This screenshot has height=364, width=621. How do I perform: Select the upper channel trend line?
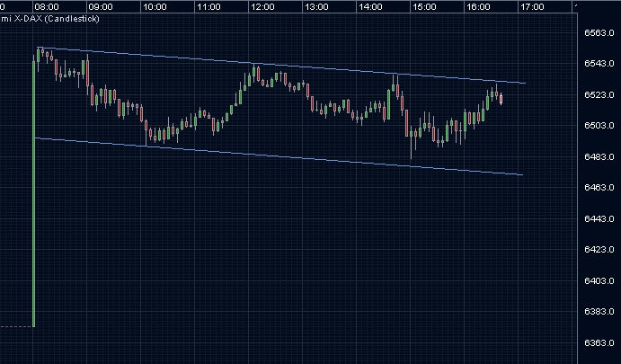[x=281, y=66]
